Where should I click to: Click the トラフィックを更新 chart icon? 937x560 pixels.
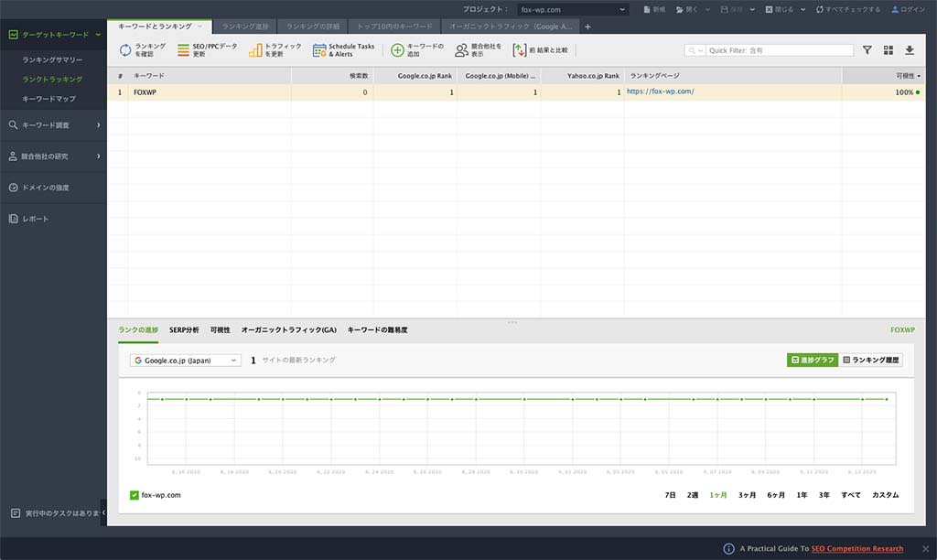[255, 50]
